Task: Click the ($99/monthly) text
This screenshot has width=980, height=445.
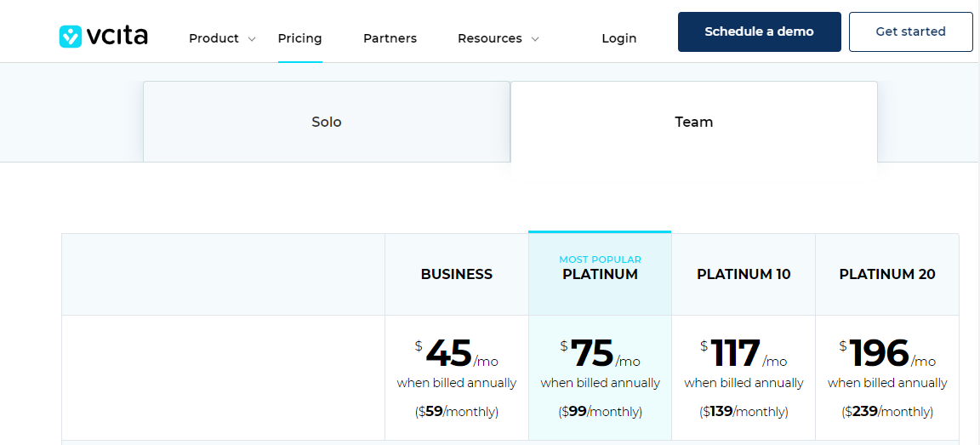Action: 600,412
